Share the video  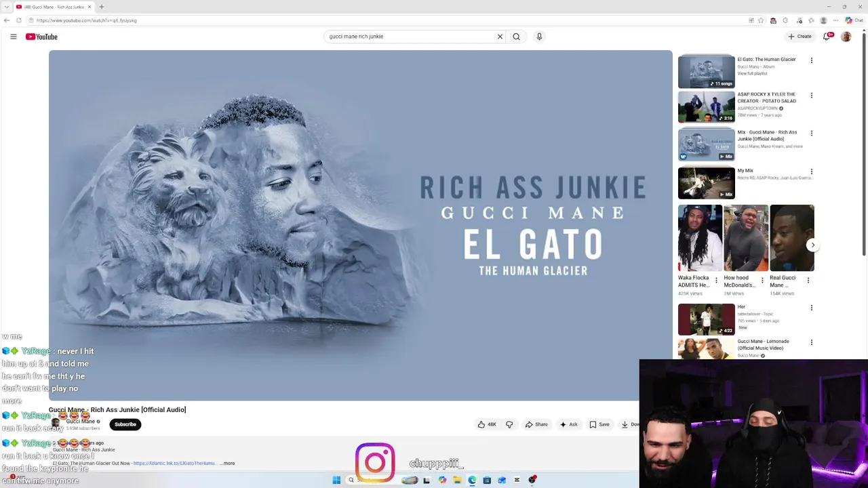(x=536, y=424)
